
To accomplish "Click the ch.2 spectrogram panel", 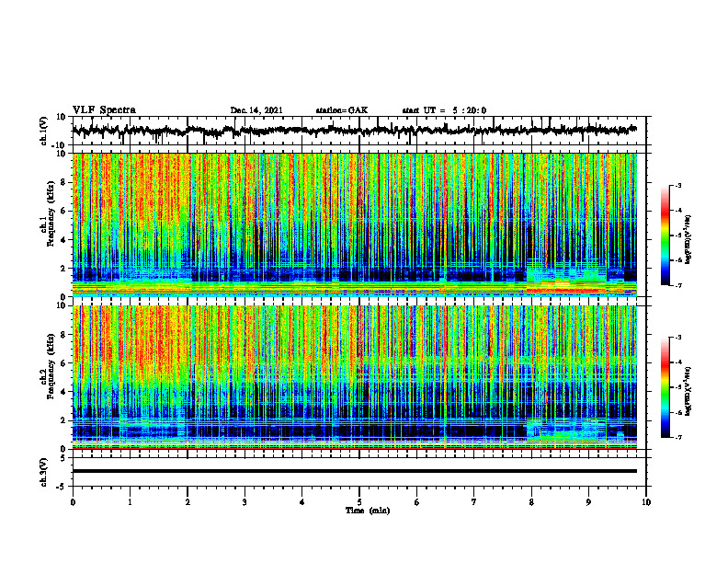I will [x=355, y=377].
